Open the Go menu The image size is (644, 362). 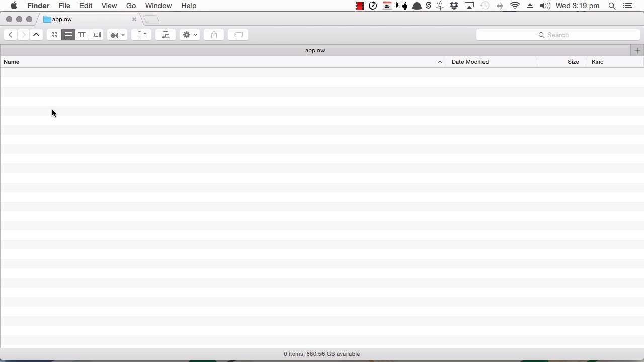click(x=131, y=6)
